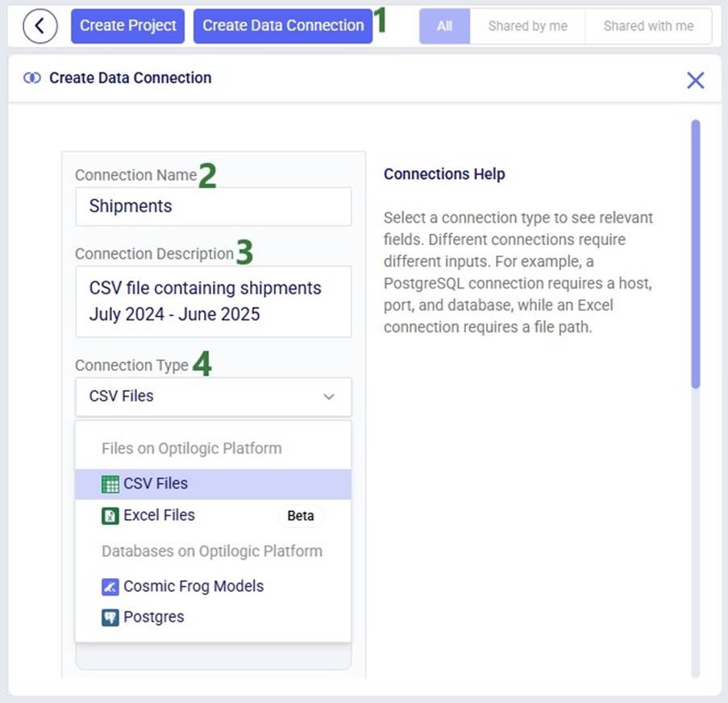Viewport: 728px width, 703px height.
Task: Click the Connection Name label
Action: coord(136,175)
